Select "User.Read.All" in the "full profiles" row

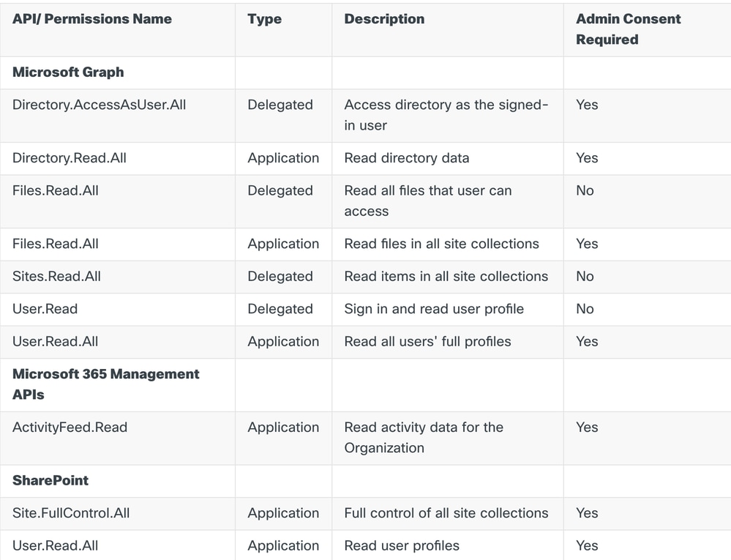(x=56, y=342)
